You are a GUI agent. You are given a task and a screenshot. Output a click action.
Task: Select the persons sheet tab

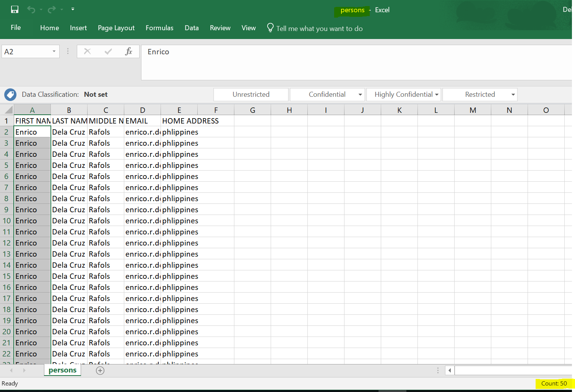tap(62, 370)
